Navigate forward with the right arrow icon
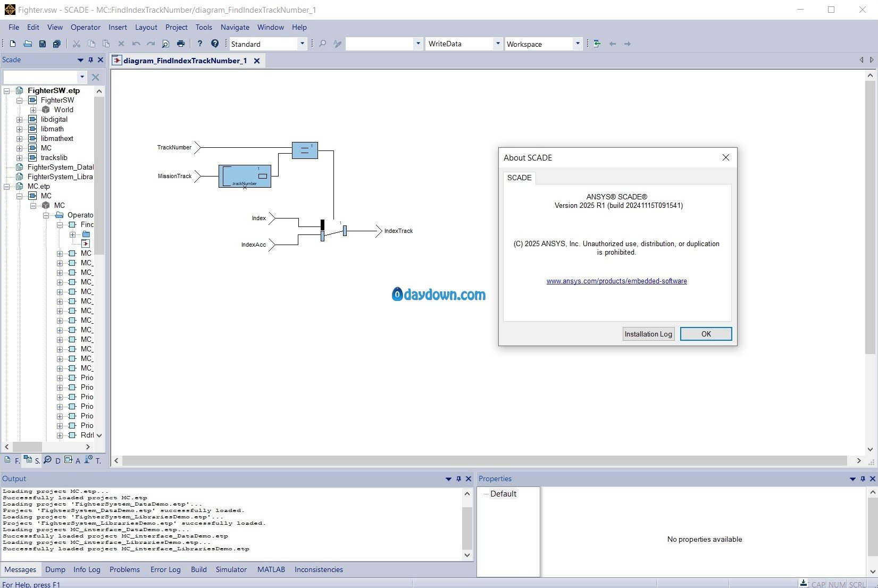 627,44
